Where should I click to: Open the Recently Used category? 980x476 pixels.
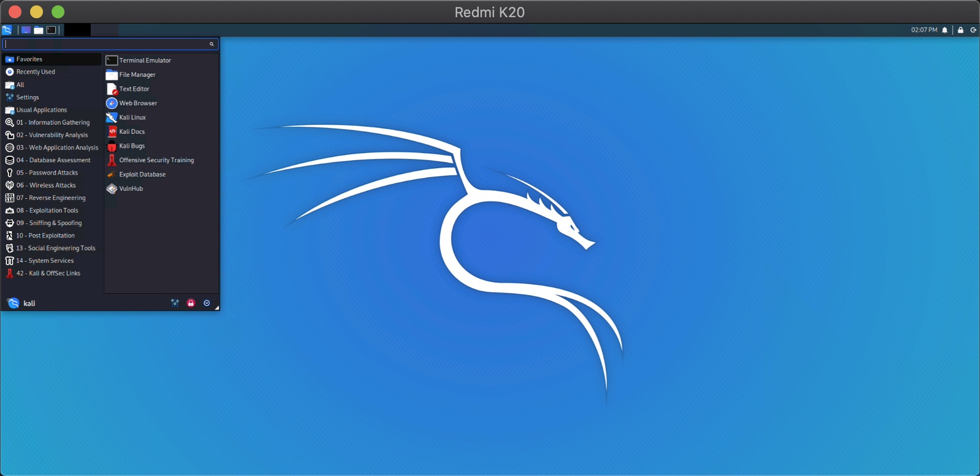click(x=52, y=72)
